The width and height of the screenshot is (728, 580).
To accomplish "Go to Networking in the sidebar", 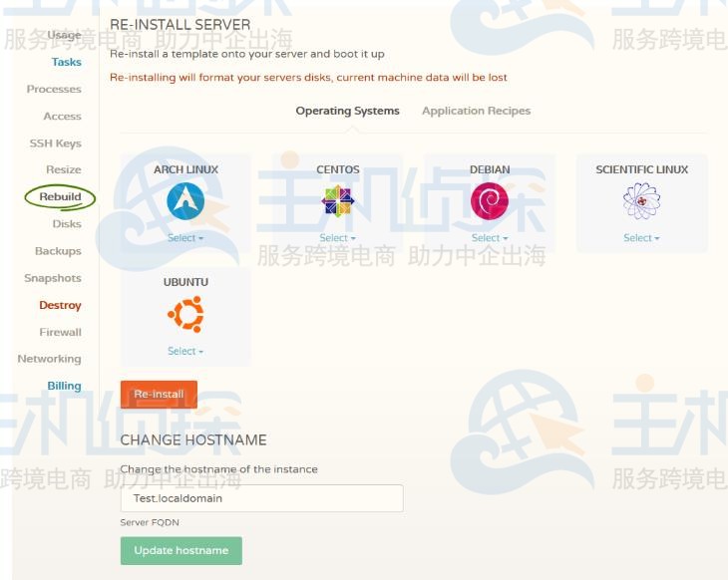I will [49, 359].
